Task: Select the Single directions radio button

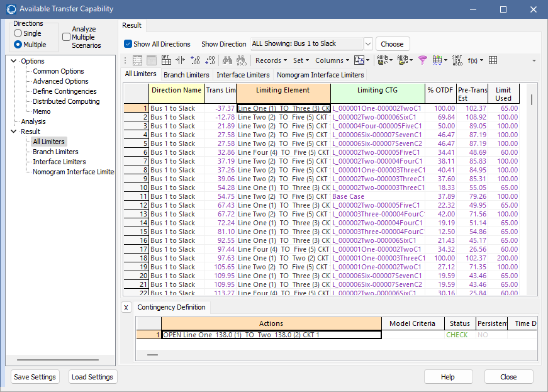Action: pos(18,33)
